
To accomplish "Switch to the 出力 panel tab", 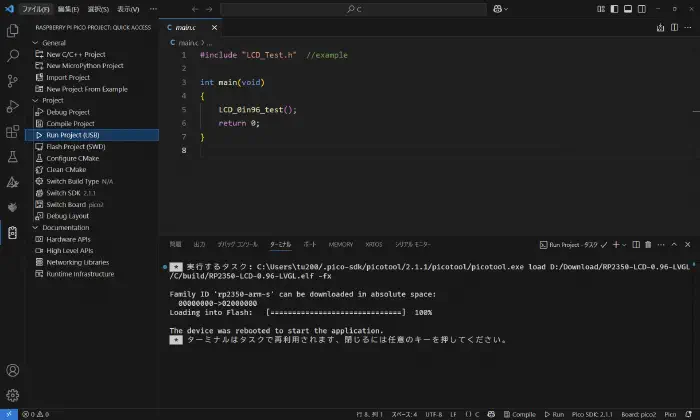I will pos(199,244).
